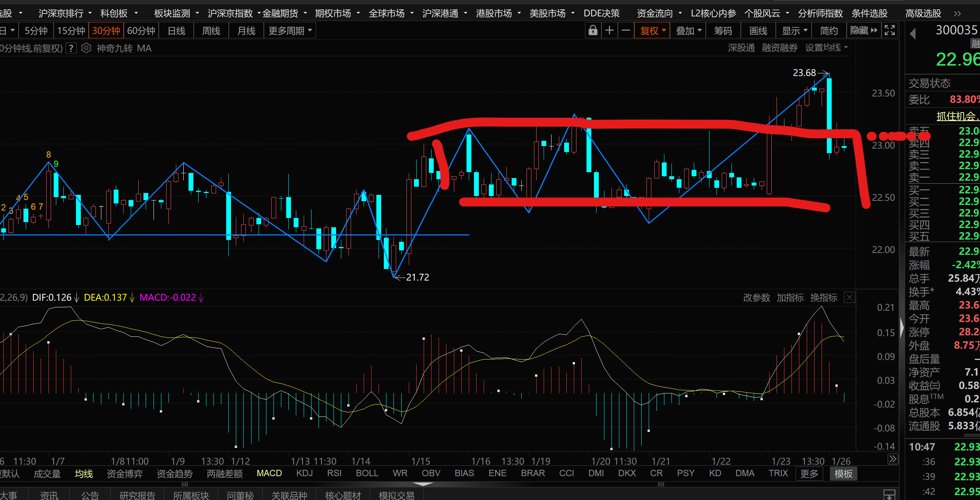This screenshot has width=980, height=500.
Task: Toggle the 简约 simple display mode
Action: click(829, 31)
